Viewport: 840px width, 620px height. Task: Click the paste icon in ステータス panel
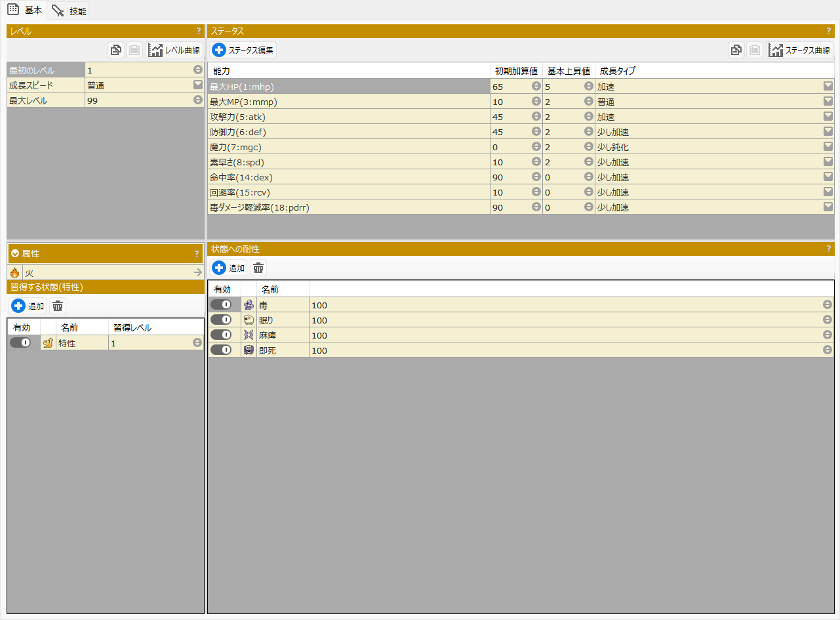[755, 50]
